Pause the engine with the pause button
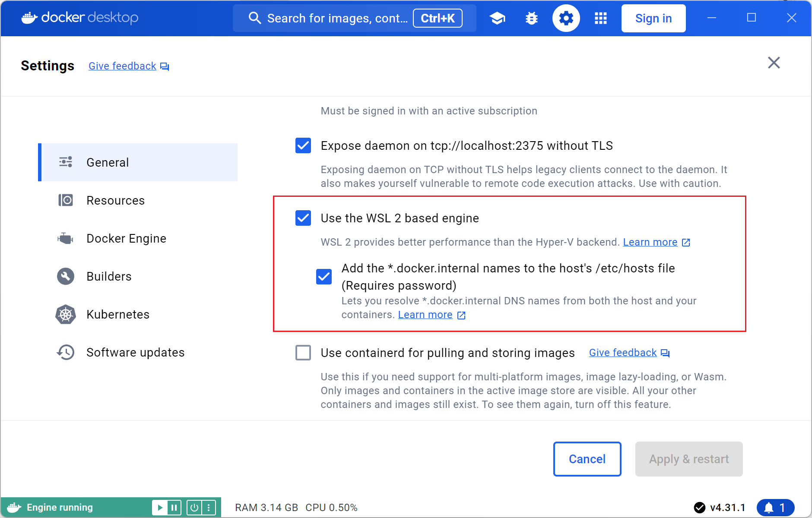Viewport: 812px width, 518px height. pyautogui.click(x=174, y=508)
